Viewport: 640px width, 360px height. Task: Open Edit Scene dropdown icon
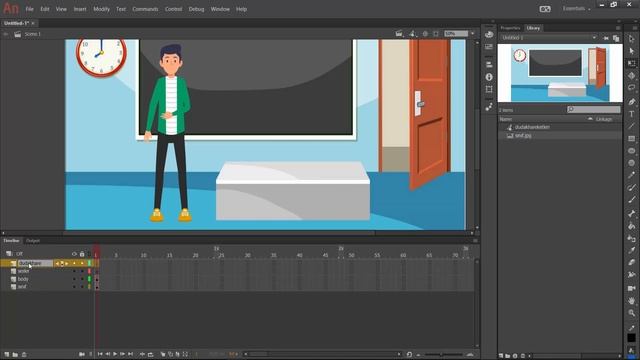pyautogui.click(x=399, y=34)
